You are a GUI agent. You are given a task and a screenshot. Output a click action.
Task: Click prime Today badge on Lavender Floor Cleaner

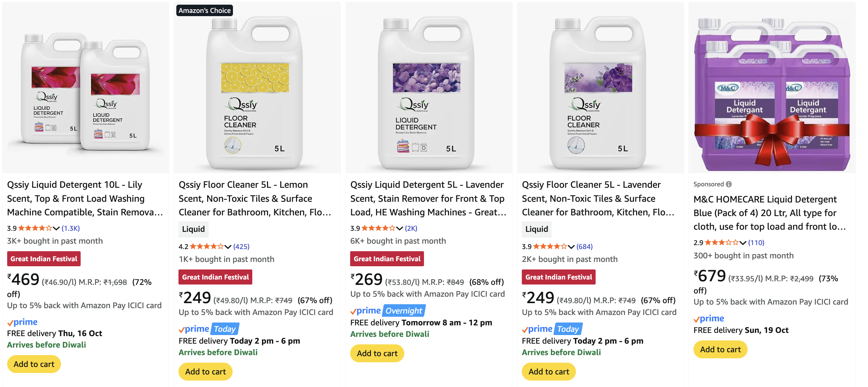568,329
